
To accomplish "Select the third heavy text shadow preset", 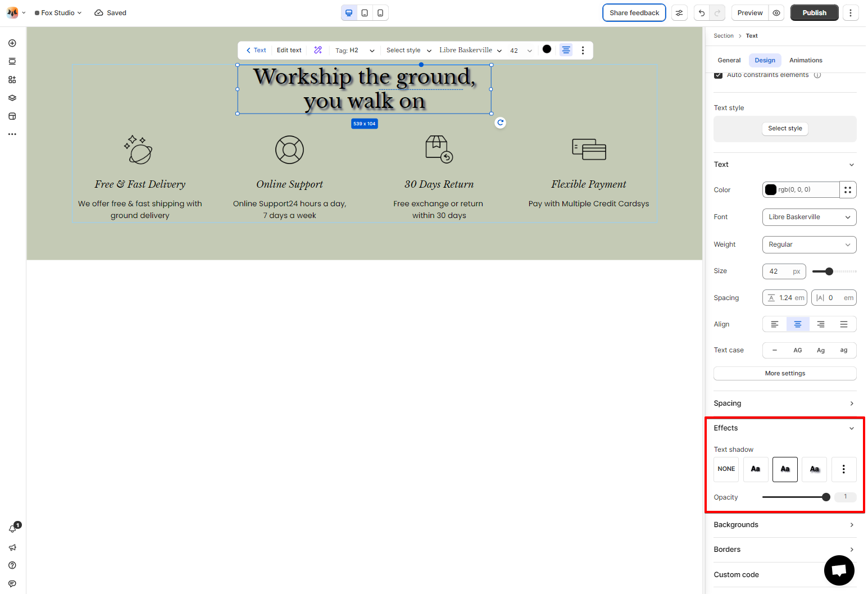I will (814, 469).
